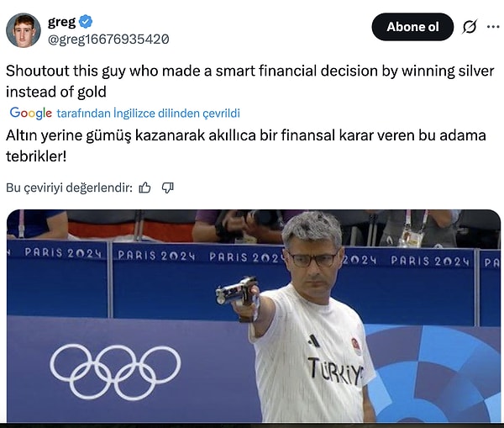This screenshot has height=428, width=504.
Task: Click the "Bu çeviriyi değerlendir:" label
Action: coord(68,188)
